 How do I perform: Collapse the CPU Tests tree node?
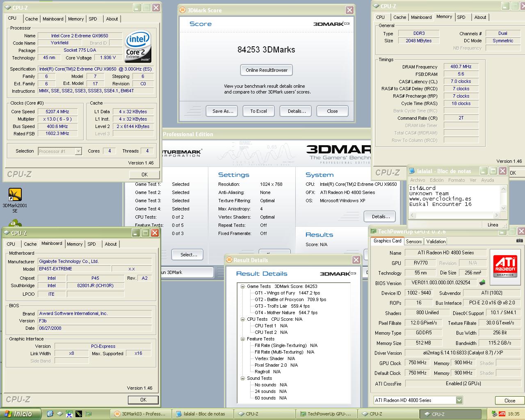coord(242,319)
